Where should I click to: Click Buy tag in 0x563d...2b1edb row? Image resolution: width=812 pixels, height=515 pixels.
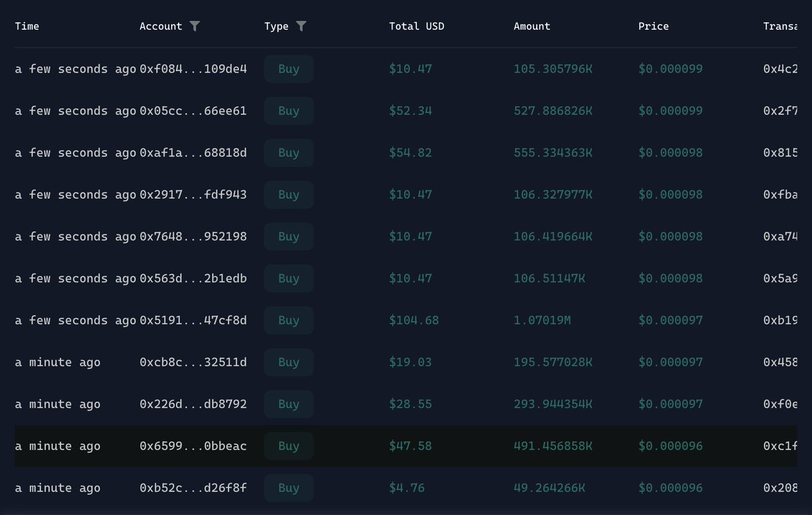click(x=289, y=279)
